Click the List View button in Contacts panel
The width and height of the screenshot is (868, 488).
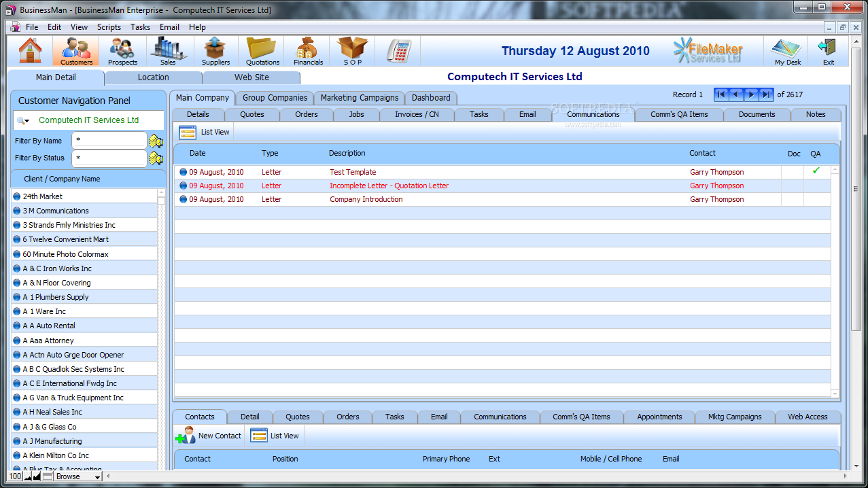coord(275,436)
